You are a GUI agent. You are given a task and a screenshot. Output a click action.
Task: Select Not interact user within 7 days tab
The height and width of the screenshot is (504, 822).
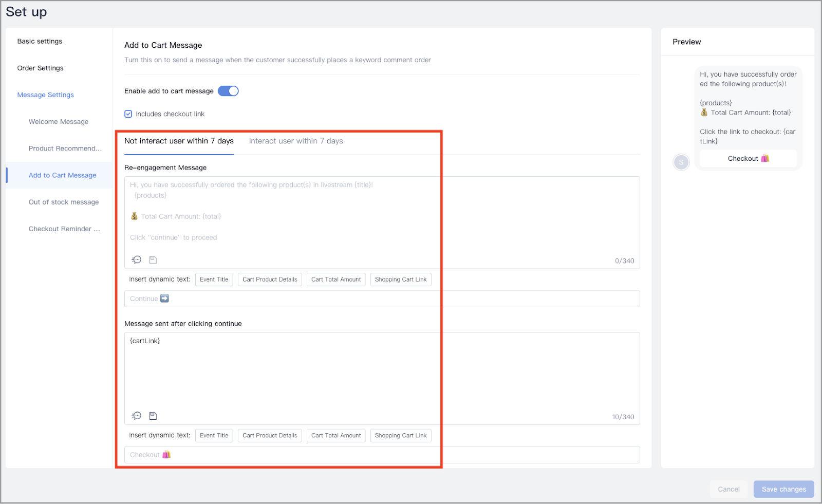tap(179, 141)
